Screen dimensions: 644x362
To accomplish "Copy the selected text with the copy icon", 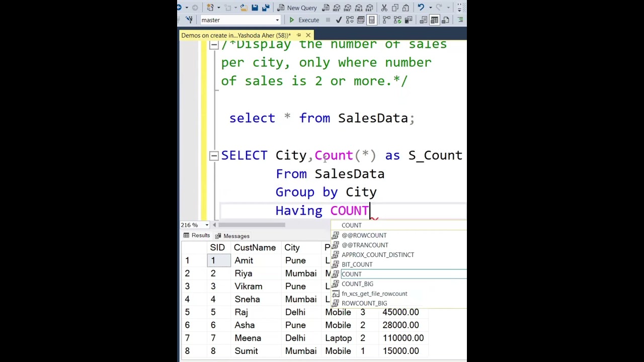I will (x=395, y=8).
